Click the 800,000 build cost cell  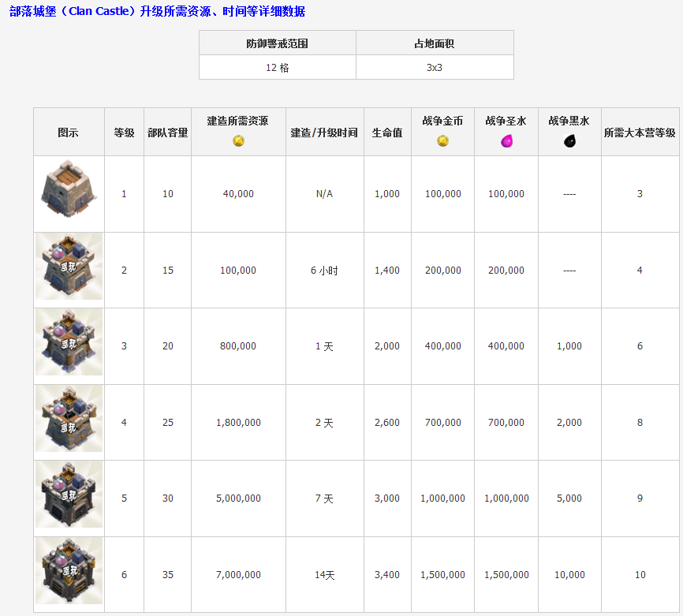click(238, 346)
